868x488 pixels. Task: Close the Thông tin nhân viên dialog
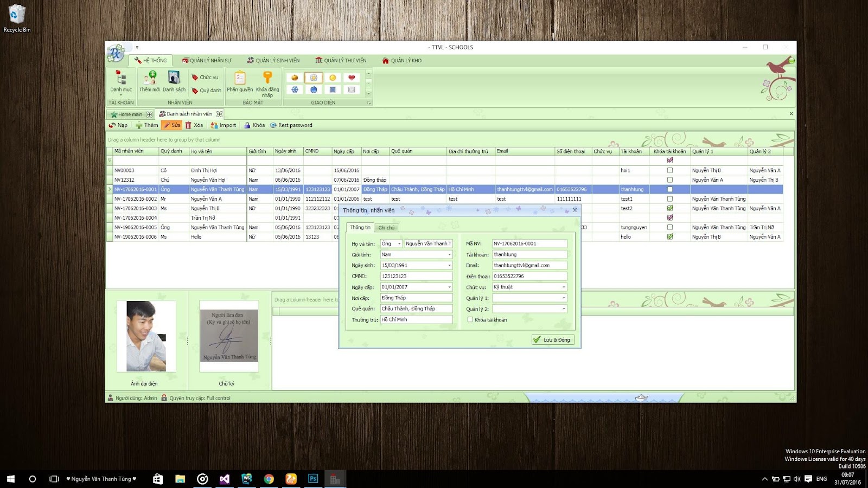coord(575,210)
